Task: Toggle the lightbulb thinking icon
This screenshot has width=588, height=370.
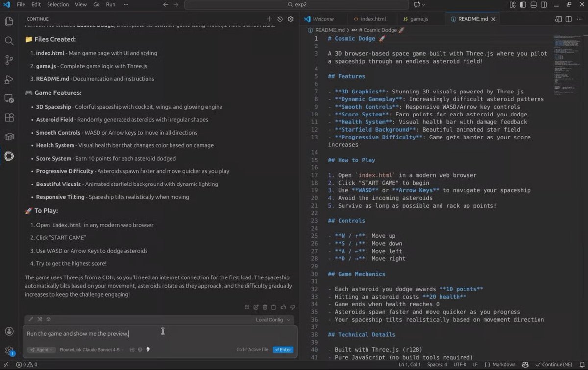Action: click(148, 350)
